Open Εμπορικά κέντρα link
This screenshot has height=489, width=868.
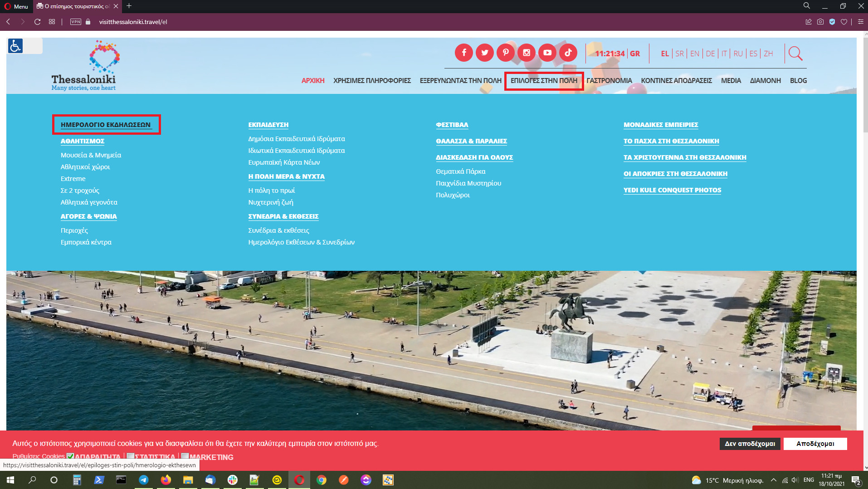(x=86, y=242)
